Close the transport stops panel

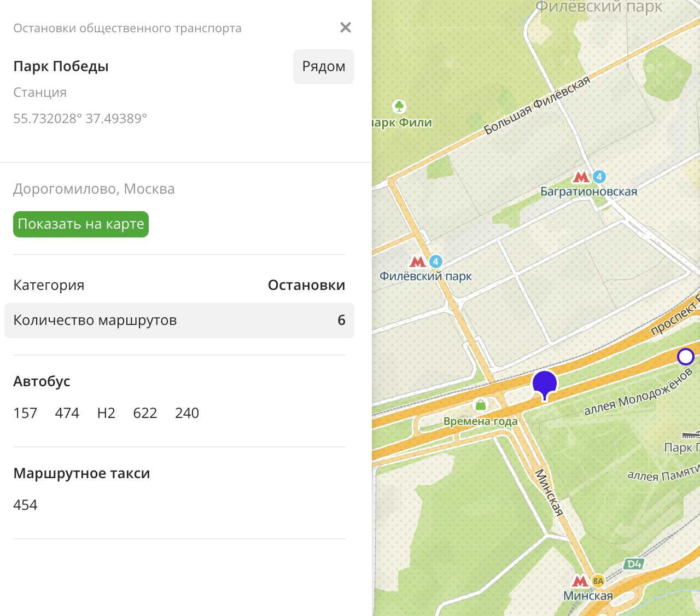point(345,27)
